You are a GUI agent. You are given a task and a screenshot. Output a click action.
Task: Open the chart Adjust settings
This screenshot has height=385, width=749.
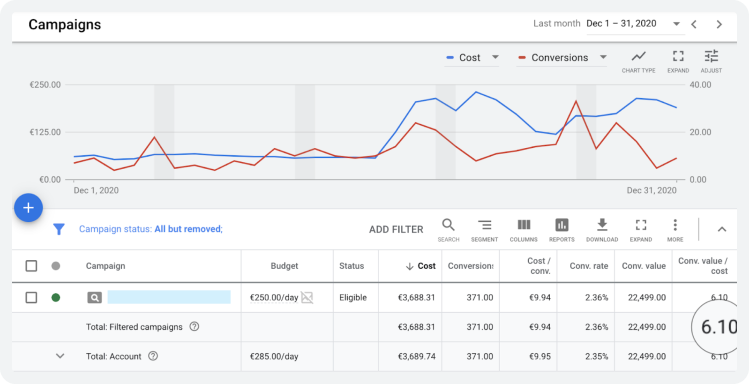pos(711,62)
